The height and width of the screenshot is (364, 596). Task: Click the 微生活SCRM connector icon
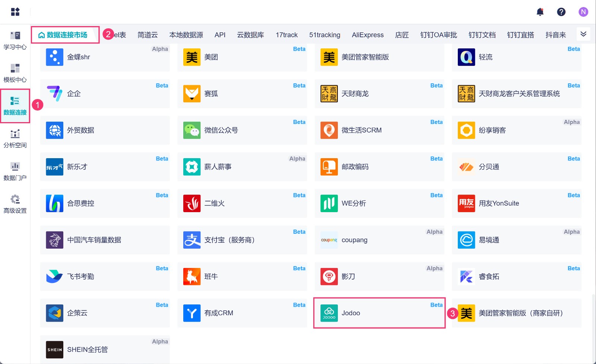pyautogui.click(x=329, y=130)
